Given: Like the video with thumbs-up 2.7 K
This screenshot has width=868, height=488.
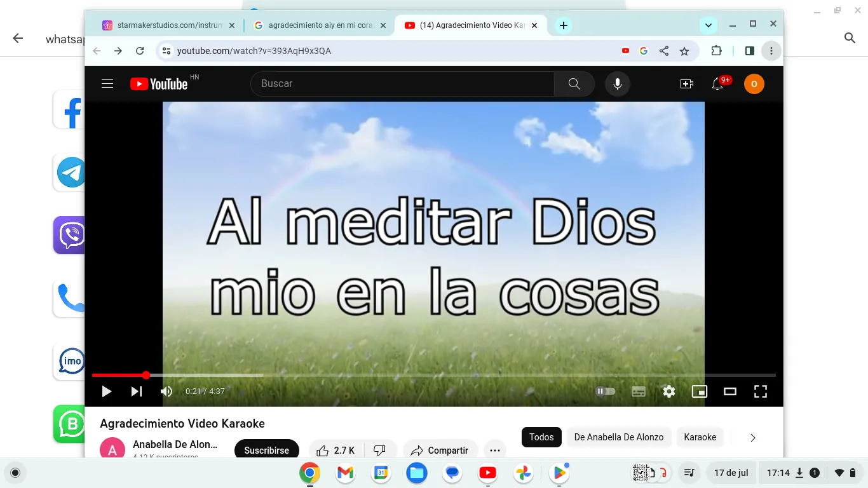Looking at the screenshot, I should 336,451.
